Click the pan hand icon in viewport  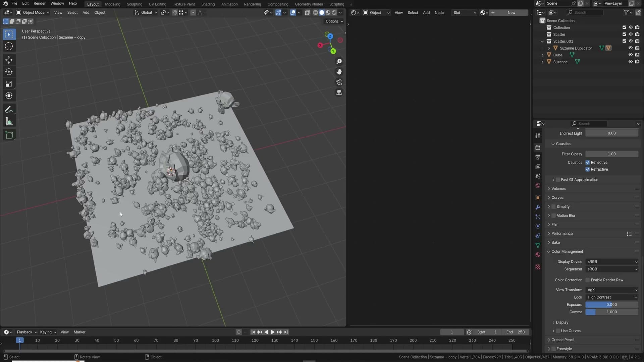coord(339,72)
